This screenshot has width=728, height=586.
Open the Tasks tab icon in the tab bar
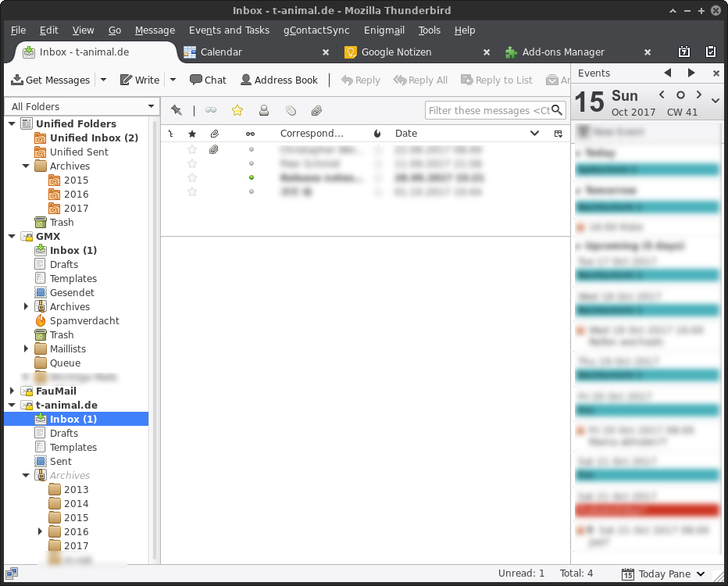click(710, 52)
